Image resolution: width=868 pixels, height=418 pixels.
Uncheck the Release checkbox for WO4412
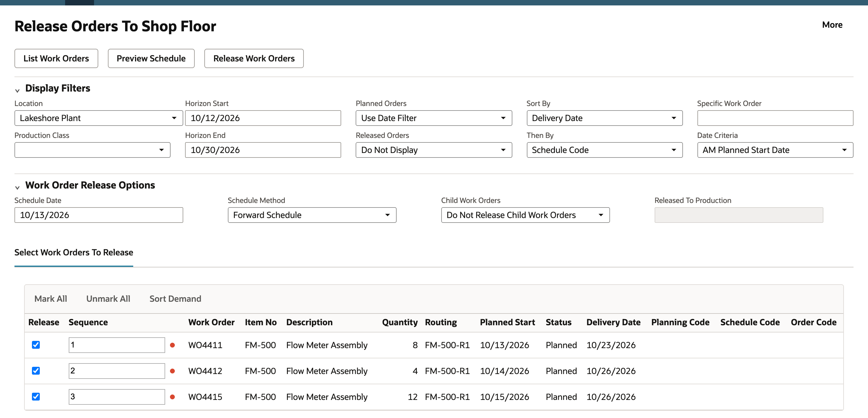click(36, 370)
